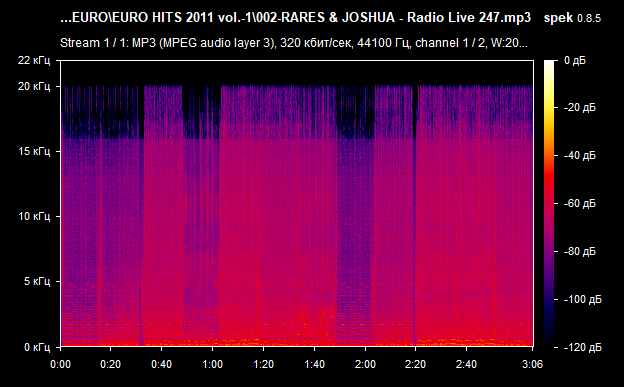Click the '5 кГц' frequency axis label
The image size is (624, 387).
click(x=37, y=281)
